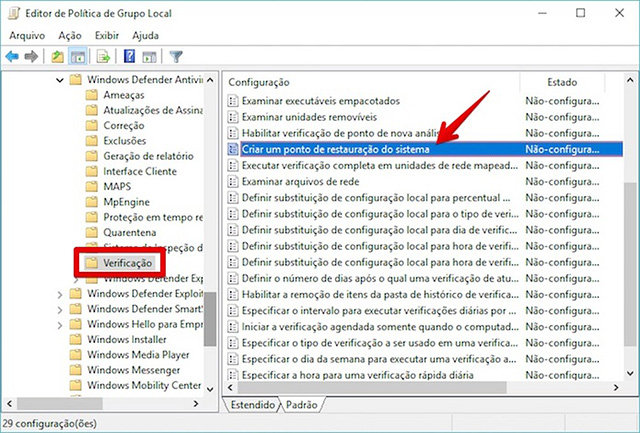Click the settings list horizontal scrollbar thumb
The width and height of the screenshot is (640, 433).
[x=371, y=387]
